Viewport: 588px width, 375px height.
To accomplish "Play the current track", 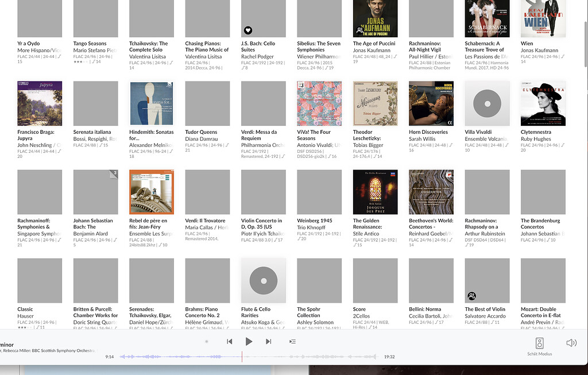I will (249, 341).
